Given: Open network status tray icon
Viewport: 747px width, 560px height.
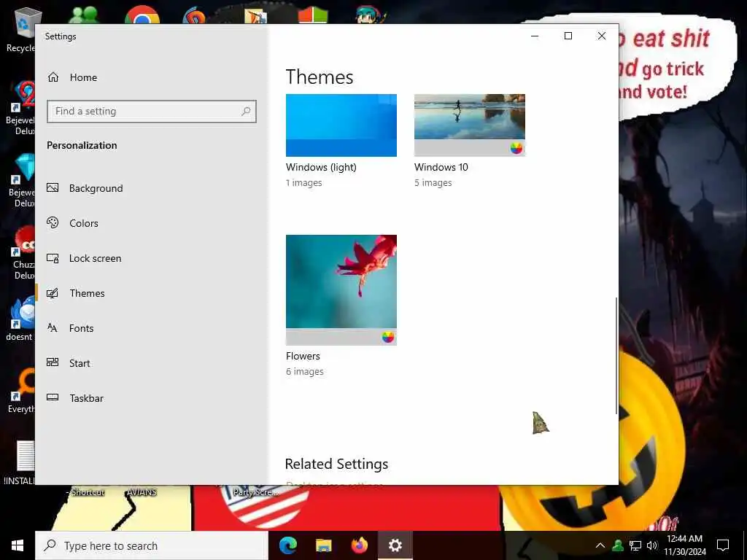Looking at the screenshot, I should point(635,545).
